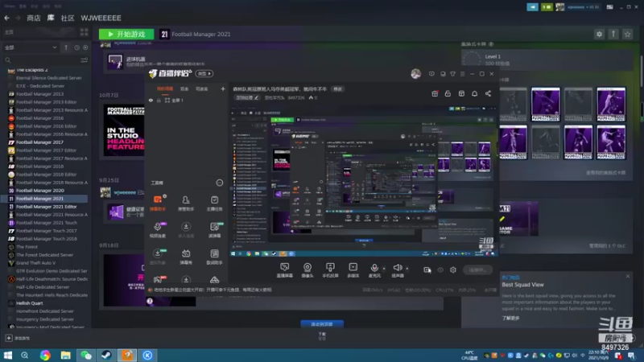Open game settings gear in Steam game page
The width and height of the screenshot is (644, 362).
[599, 34]
